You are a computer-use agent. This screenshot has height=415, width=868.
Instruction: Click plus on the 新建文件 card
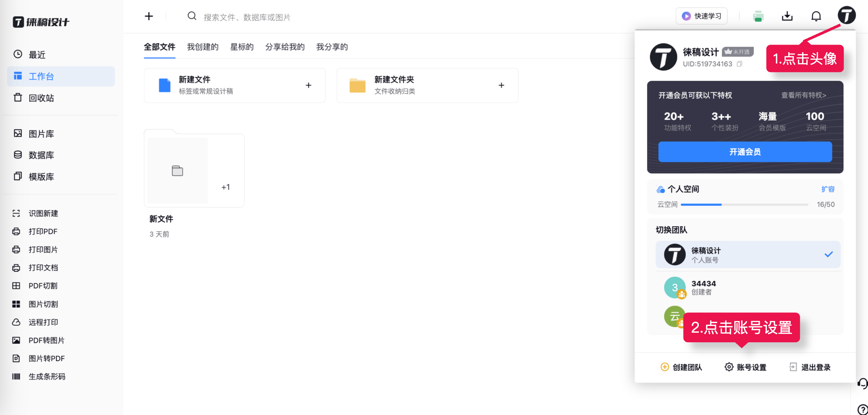tap(308, 85)
